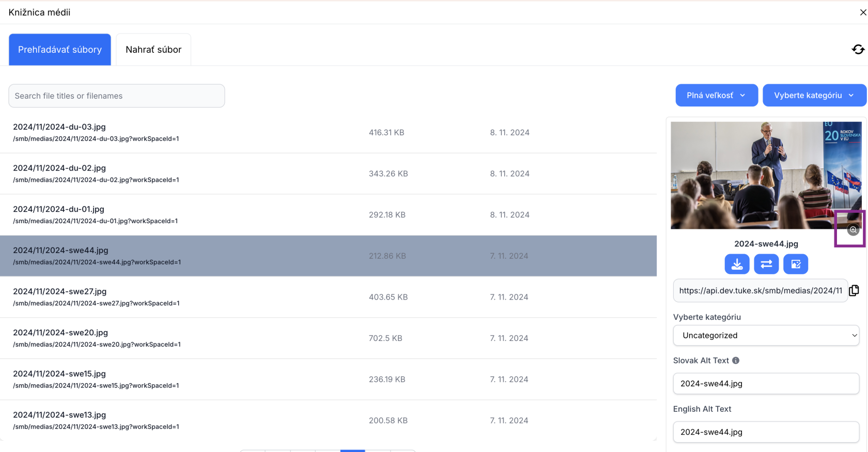Open the Plná veľkosť dropdown
The image size is (868, 452).
click(717, 96)
